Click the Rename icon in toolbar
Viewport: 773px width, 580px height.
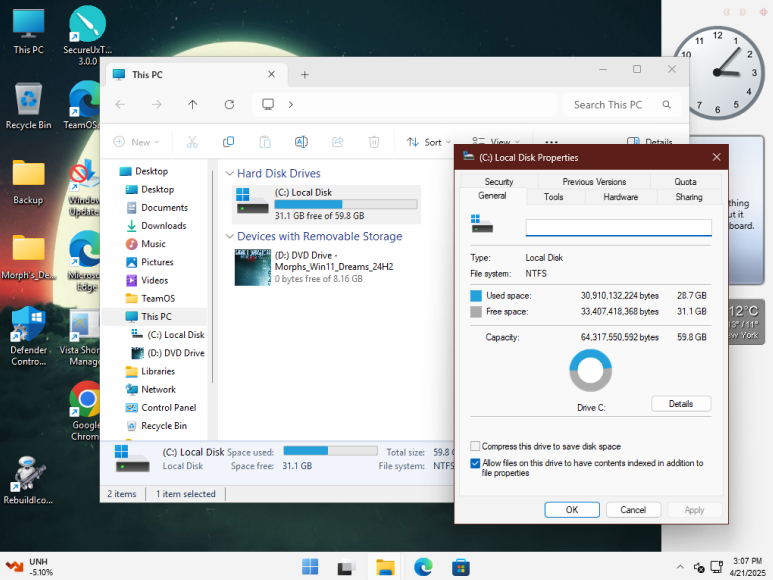coord(301,142)
